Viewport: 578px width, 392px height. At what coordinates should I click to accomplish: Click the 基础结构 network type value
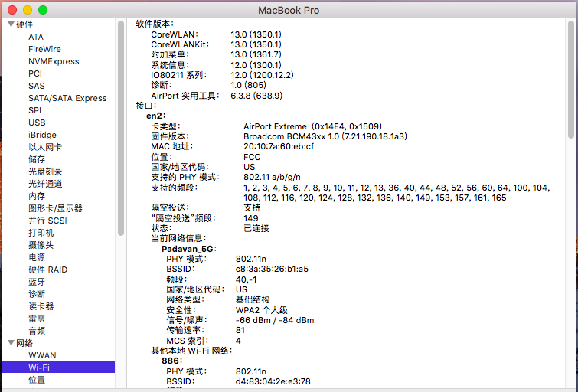(x=253, y=299)
